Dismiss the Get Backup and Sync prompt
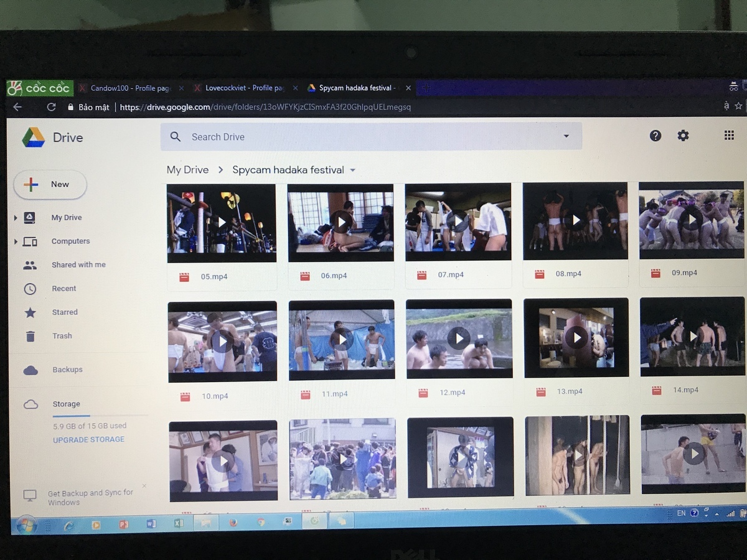The image size is (747, 560). (x=144, y=486)
